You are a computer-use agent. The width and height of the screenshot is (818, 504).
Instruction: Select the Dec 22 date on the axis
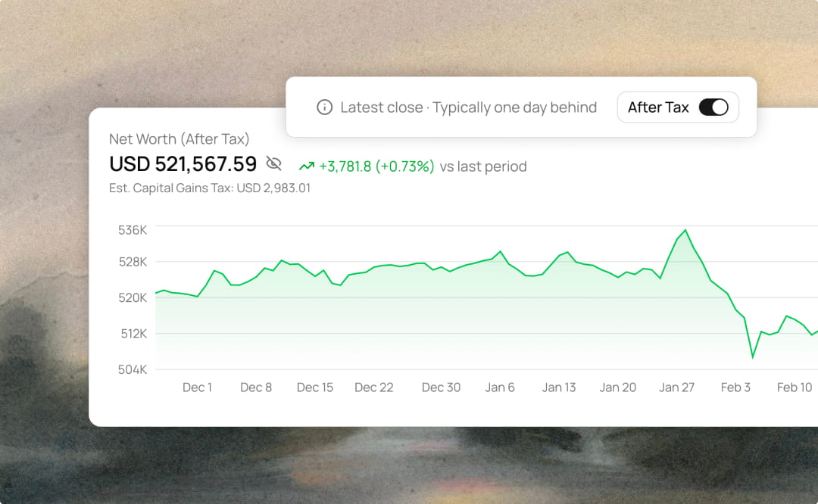pos(374,387)
